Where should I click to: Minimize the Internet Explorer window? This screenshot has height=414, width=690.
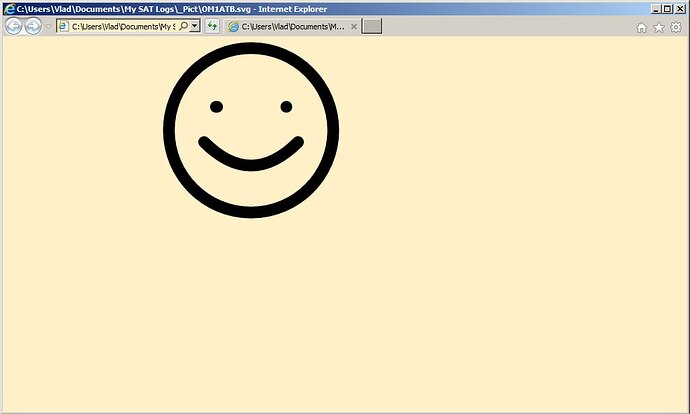tap(656, 9)
